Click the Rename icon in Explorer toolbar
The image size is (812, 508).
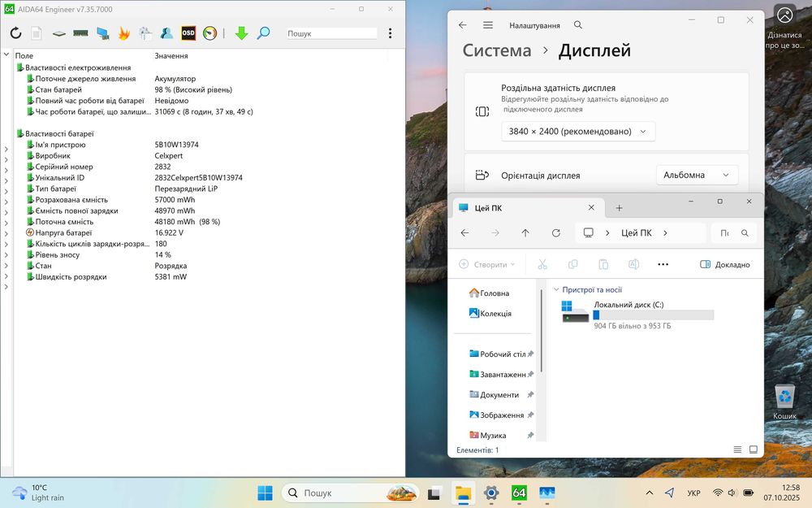click(x=633, y=264)
